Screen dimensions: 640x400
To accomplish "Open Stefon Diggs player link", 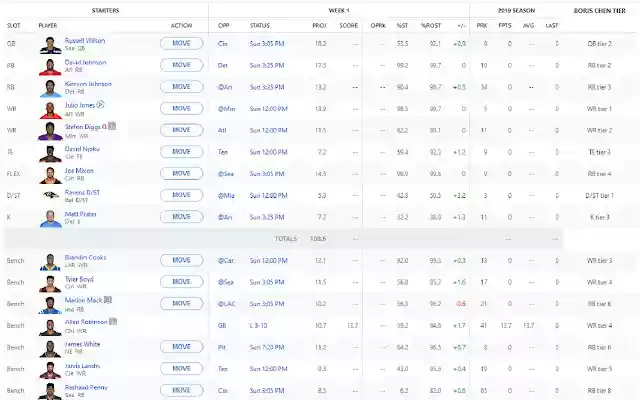I will [x=82, y=127].
